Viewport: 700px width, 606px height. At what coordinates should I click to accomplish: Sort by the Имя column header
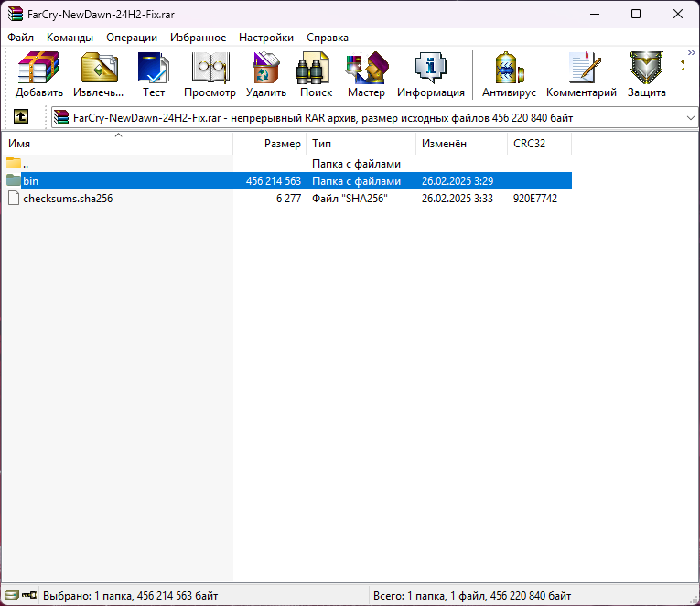[117, 144]
